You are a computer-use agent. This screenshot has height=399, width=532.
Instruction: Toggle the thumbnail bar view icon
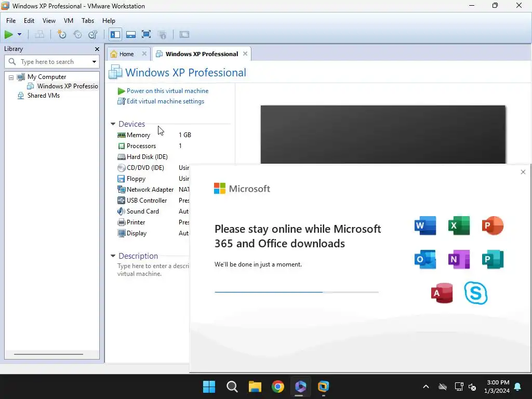130,34
